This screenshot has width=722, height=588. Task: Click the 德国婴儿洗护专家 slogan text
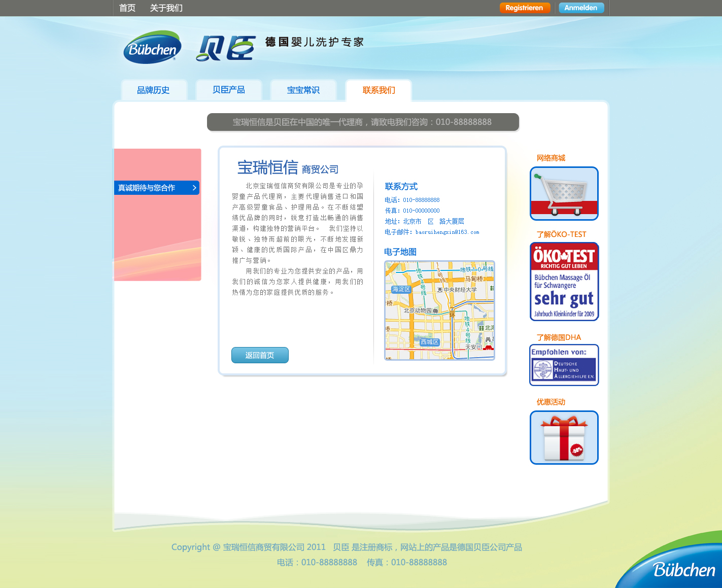coord(315,42)
